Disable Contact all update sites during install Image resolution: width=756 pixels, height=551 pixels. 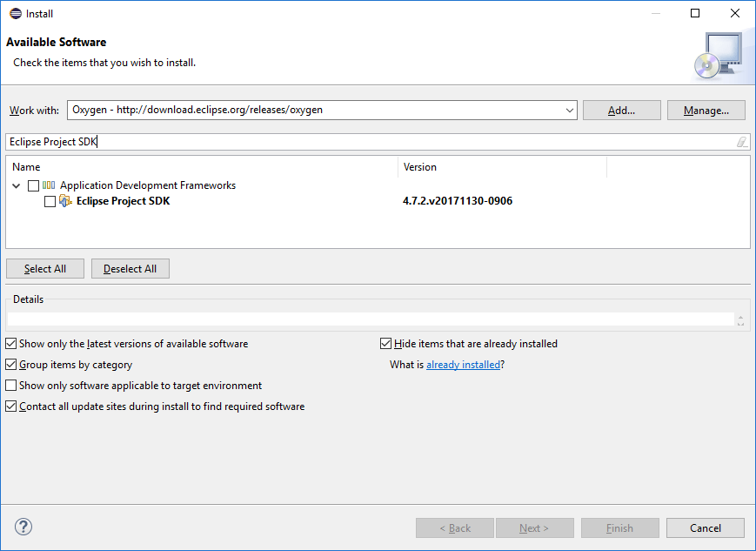tap(10, 406)
